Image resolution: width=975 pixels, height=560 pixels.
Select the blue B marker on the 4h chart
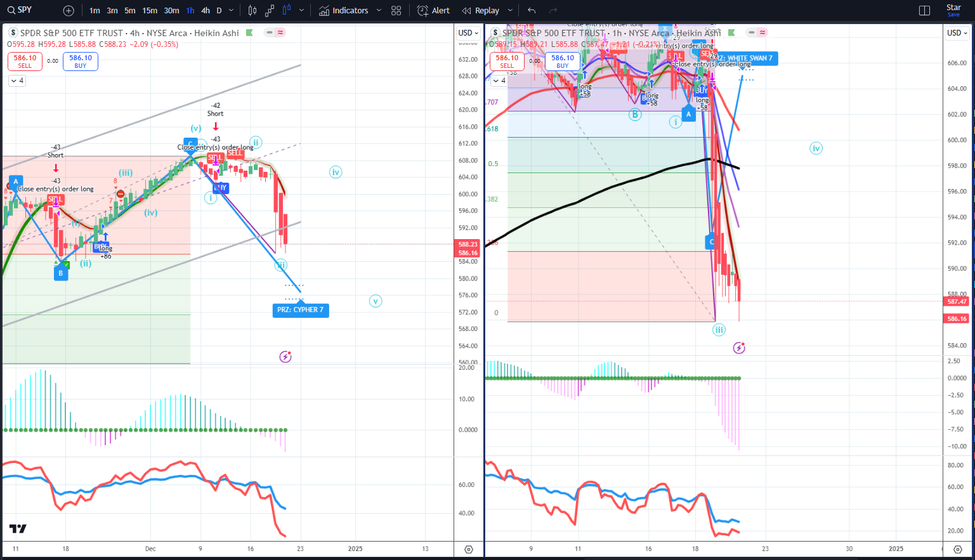point(61,273)
